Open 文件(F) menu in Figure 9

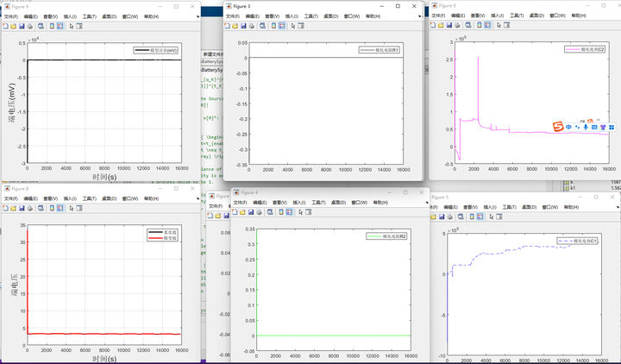tap(12, 16)
